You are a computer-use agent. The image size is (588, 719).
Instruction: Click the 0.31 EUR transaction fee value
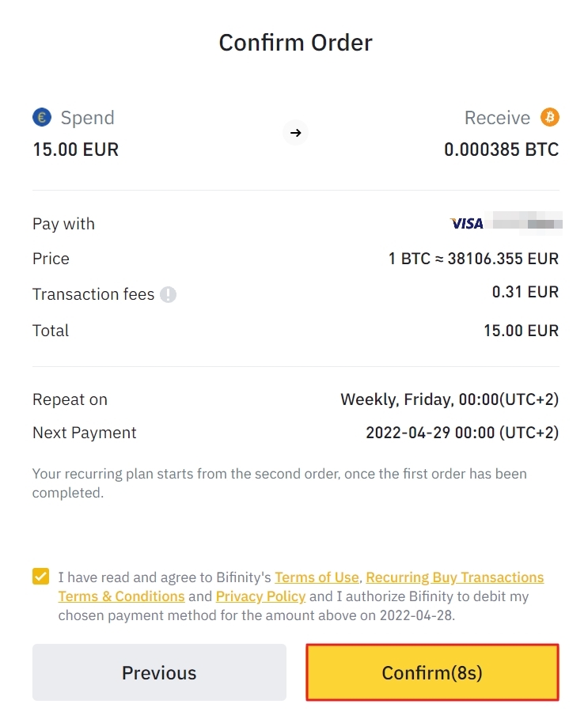point(525,292)
